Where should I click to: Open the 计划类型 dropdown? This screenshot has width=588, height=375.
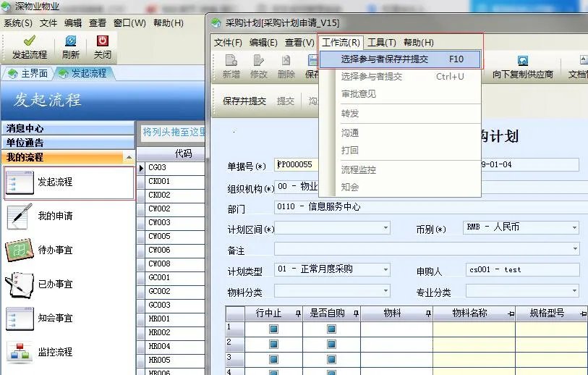385,269
